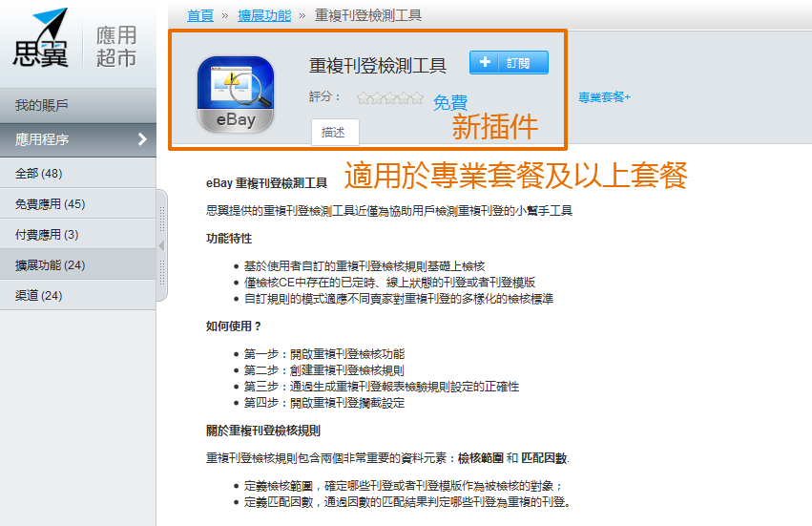The image size is (812, 526).
Task: Open the 專業套餐+ link
Action: click(x=604, y=97)
